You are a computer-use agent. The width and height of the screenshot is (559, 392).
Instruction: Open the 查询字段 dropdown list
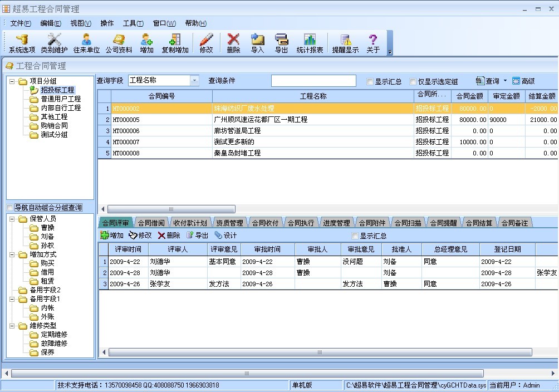point(194,81)
